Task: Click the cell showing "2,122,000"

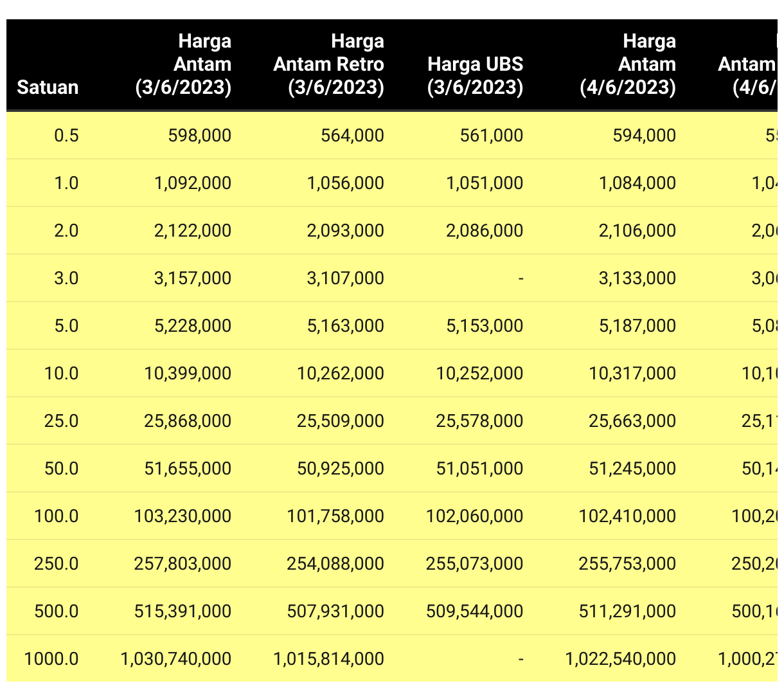Action: (193, 230)
